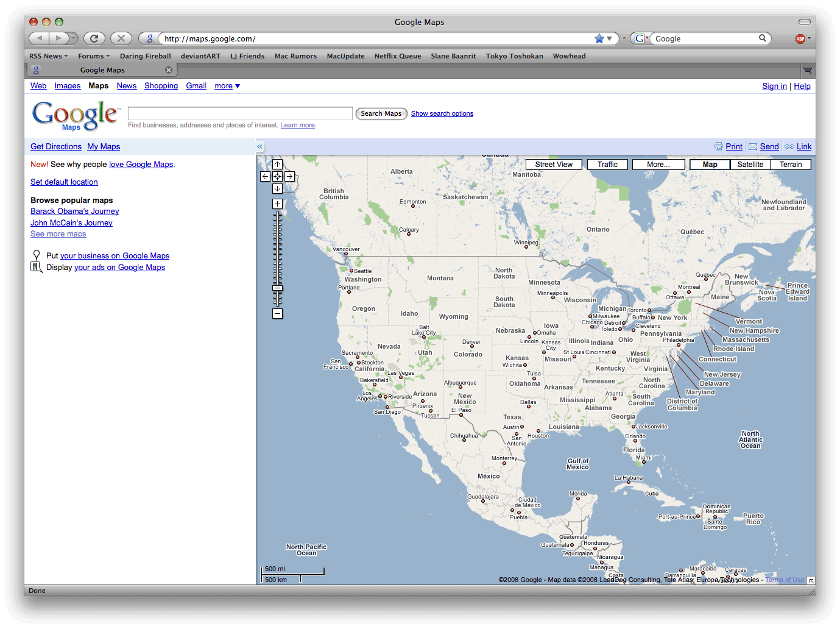The image size is (840, 629).
Task: Click the Send envelope icon
Action: (753, 147)
